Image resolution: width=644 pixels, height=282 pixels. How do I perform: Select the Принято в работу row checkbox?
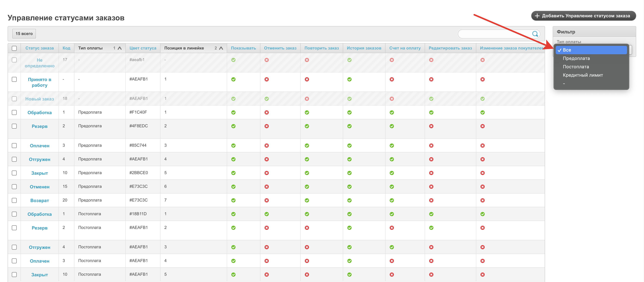14,79
